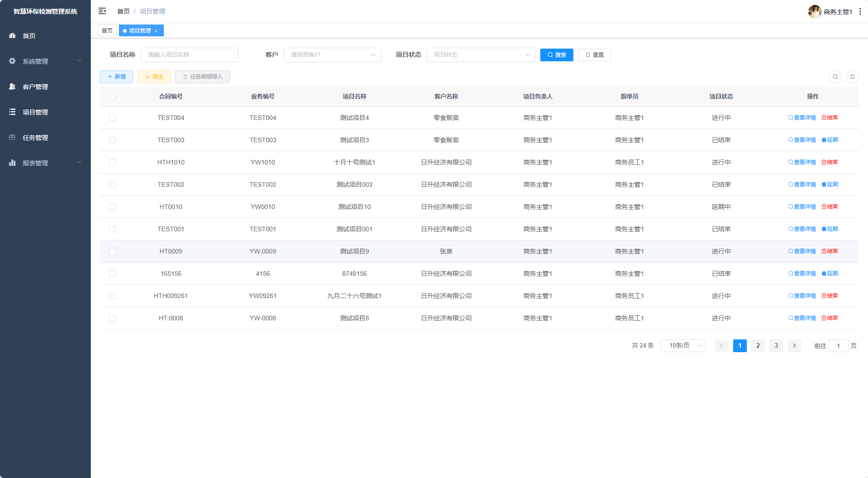
Task: Collapse the sidebar with the hamburger icon
Action: tap(102, 11)
